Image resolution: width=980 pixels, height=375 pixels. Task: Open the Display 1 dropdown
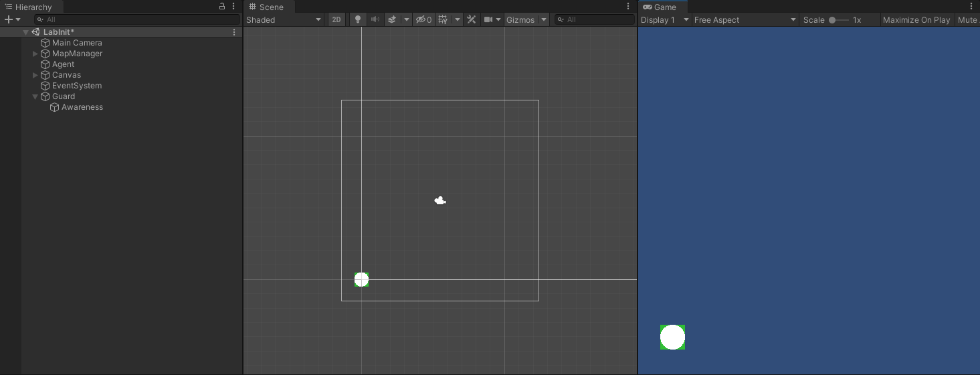pyautogui.click(x=665, y=19)
